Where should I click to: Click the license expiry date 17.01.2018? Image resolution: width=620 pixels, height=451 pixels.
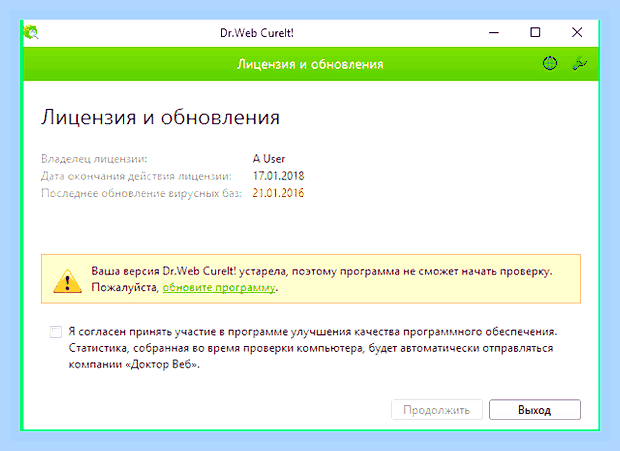point(278,175)
